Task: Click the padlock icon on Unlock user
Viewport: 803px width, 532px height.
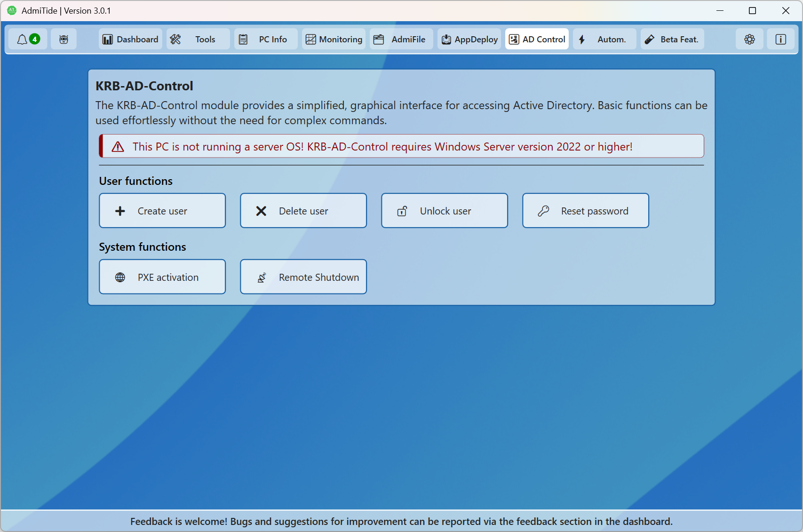Action: [x=402, y=211]
